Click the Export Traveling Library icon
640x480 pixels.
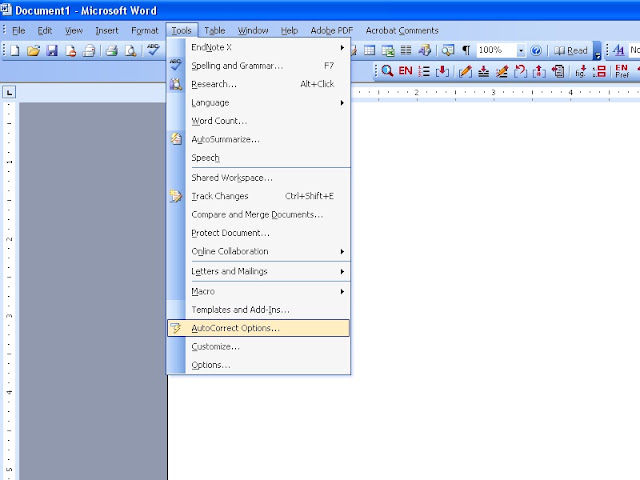coord(558,71)
